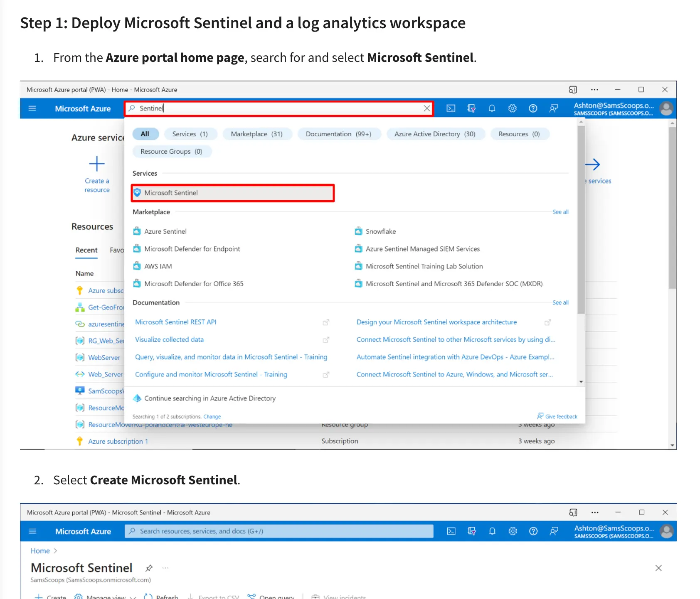Click the Create a resource plus icon
The image size is (700, 599).
97,164
